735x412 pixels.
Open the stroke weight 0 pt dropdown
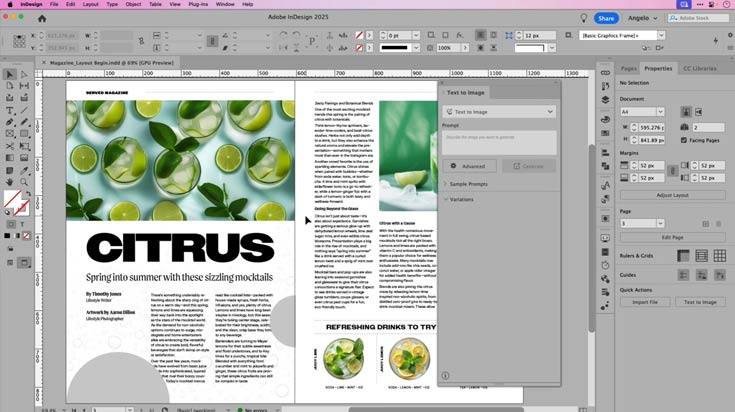(416, 36)
